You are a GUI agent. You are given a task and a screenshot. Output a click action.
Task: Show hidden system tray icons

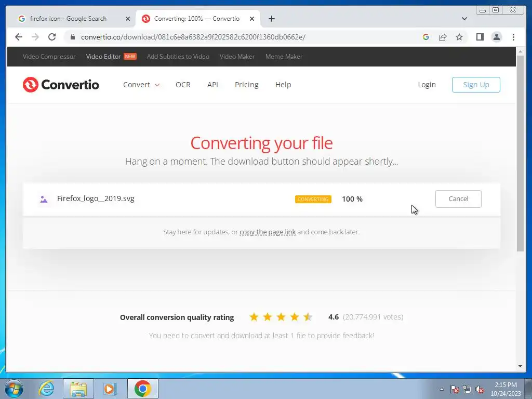442,389
